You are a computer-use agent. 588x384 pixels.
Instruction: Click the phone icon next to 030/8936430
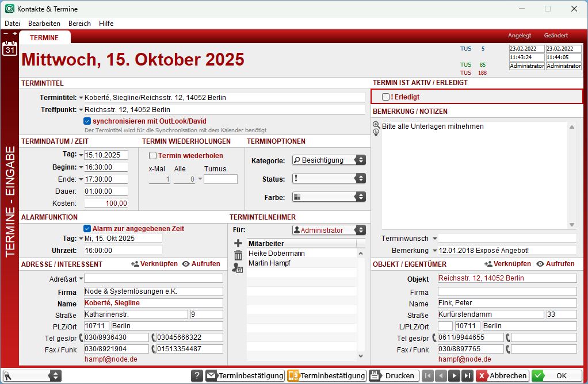coord(81,337)
